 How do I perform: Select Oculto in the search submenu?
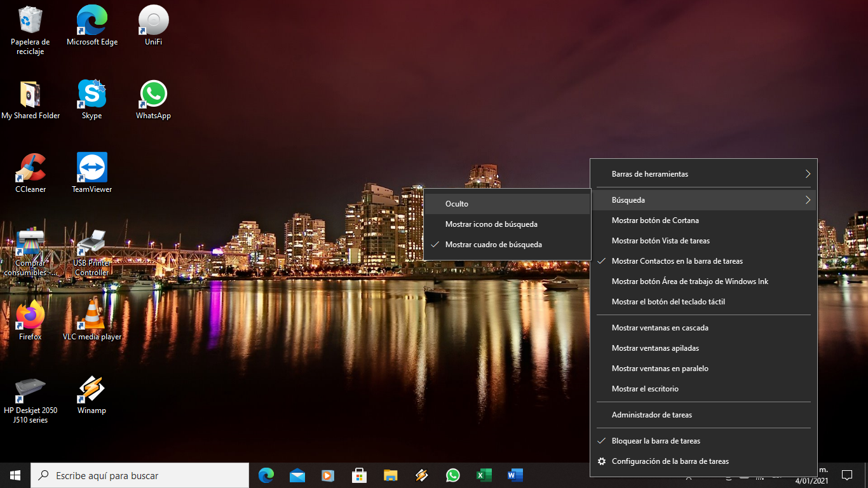coord(457,204)
